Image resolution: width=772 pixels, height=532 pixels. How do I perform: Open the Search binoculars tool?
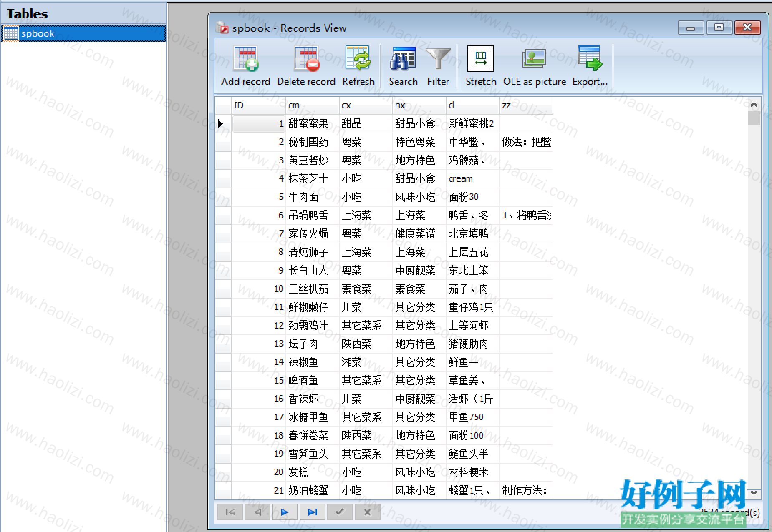pyautogui.click(x=403, y=66)
